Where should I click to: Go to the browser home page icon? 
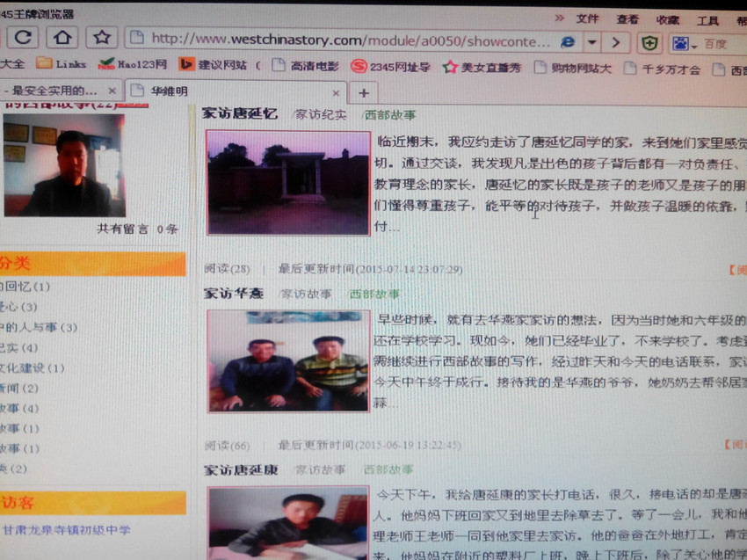click(62, 37)
